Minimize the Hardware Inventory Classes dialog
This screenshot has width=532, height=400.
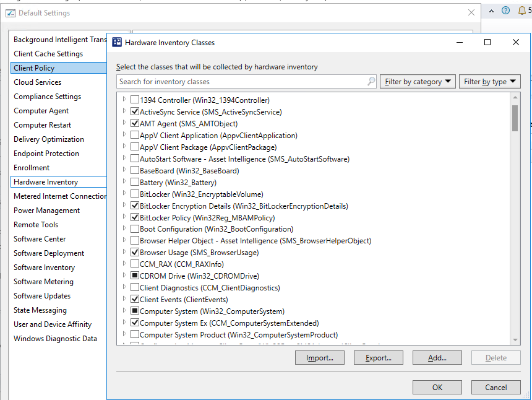point(458,42)
